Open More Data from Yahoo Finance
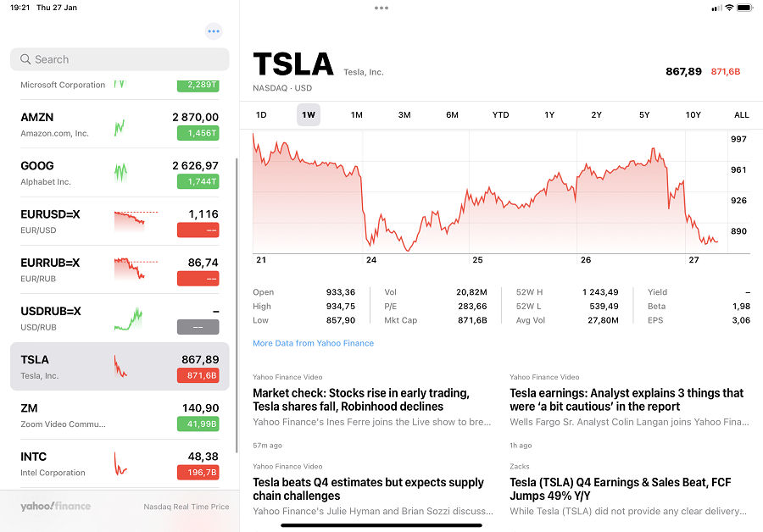The image size is (763, 532). click(314, 343)
